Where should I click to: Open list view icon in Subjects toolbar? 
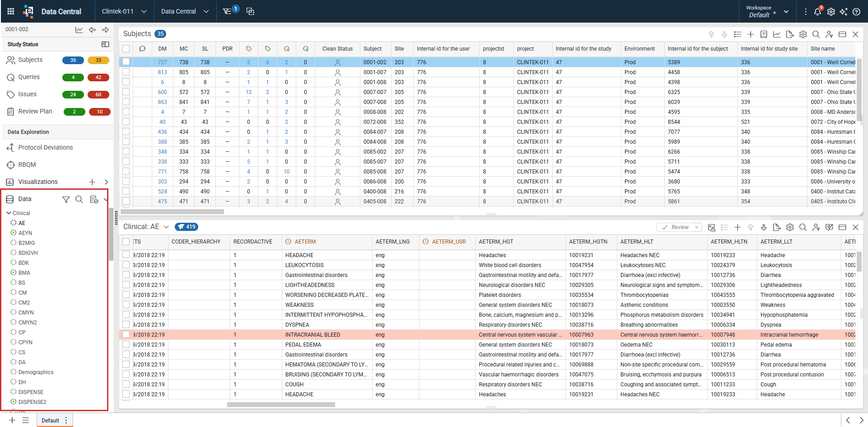click(x=738, y=34)
